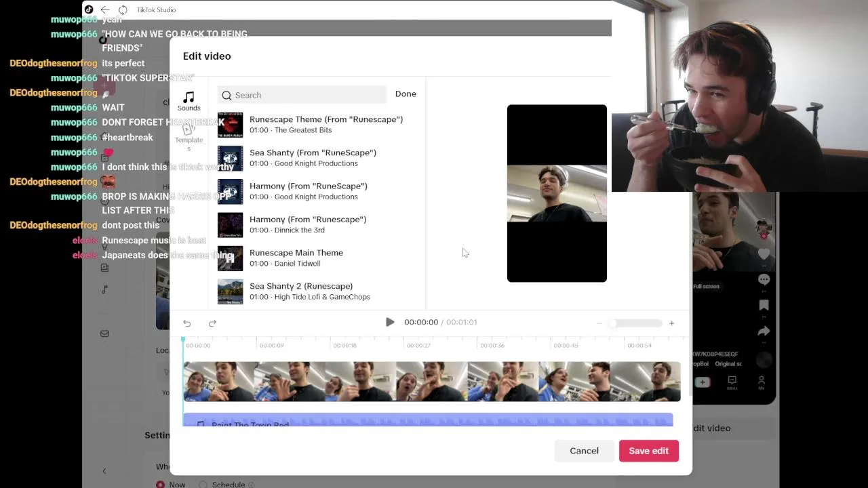The height and width of the screenshot is (488, 868).
Task: Click the Inbox icon in phone preview
Action: [x=732, y=383]
